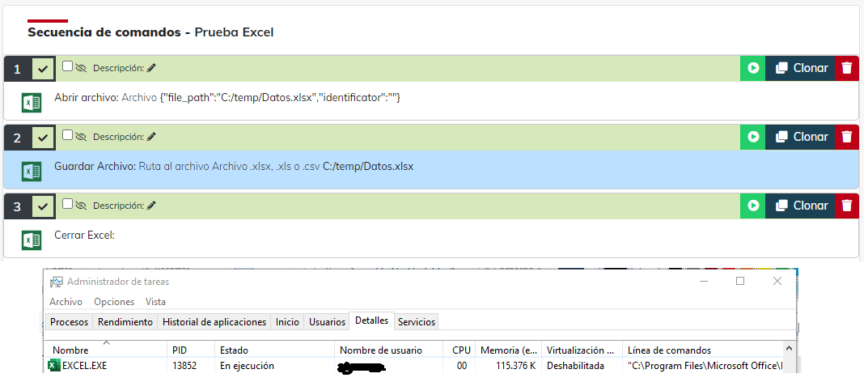Run command 2 with the green play button
Image resolution: width=868 pixels, height=382 pixels.
[x=752, y=137]
